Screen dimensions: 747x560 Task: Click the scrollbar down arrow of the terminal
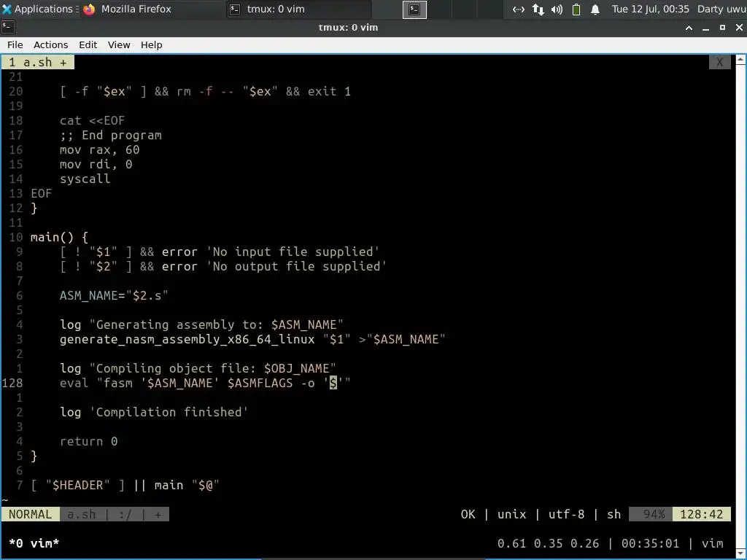(740, 554)
